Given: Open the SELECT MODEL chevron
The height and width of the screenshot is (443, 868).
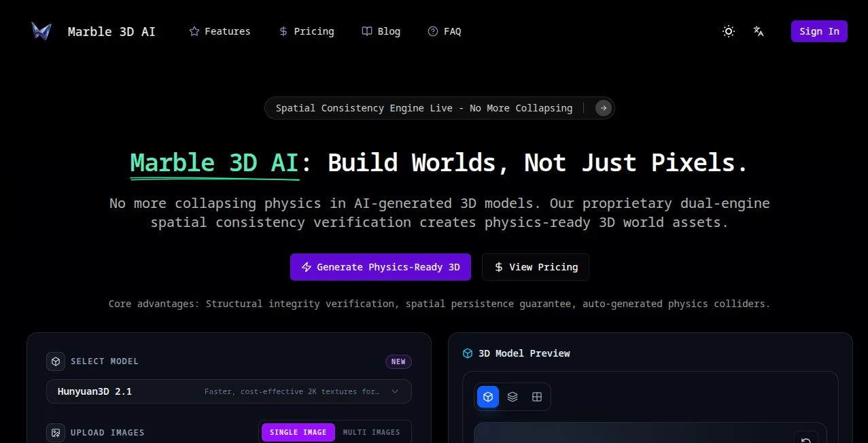Looking at the screenshot, I should pos(395,391).
